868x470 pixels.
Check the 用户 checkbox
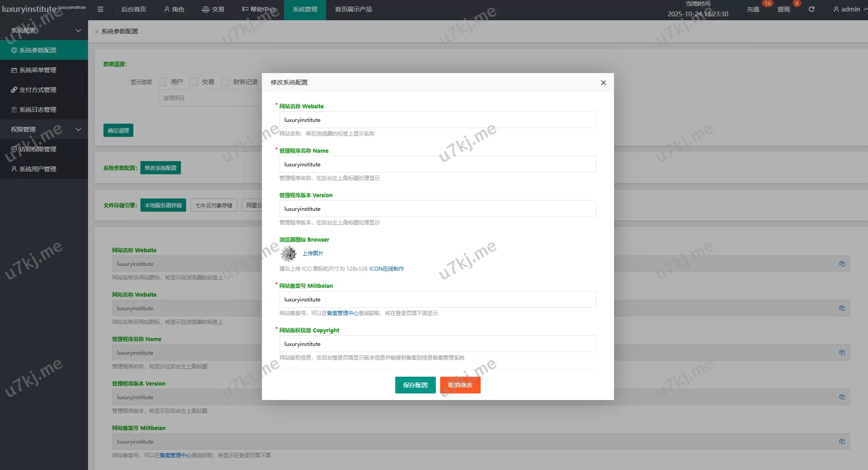coord(162,82)
